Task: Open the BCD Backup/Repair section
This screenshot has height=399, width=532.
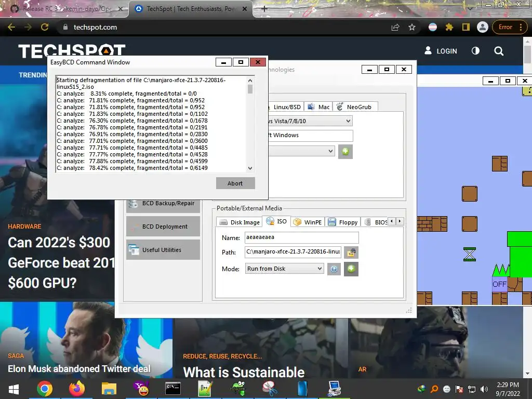Action: pos(163,204)
